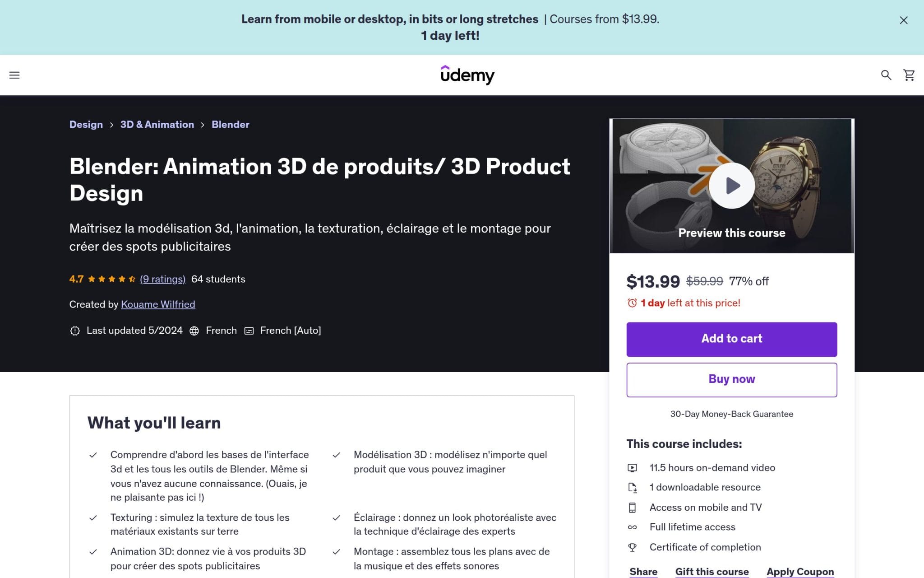924x578 pixels.
Task: Click the Montage learning point checkmark
Action: pos(336,552)
